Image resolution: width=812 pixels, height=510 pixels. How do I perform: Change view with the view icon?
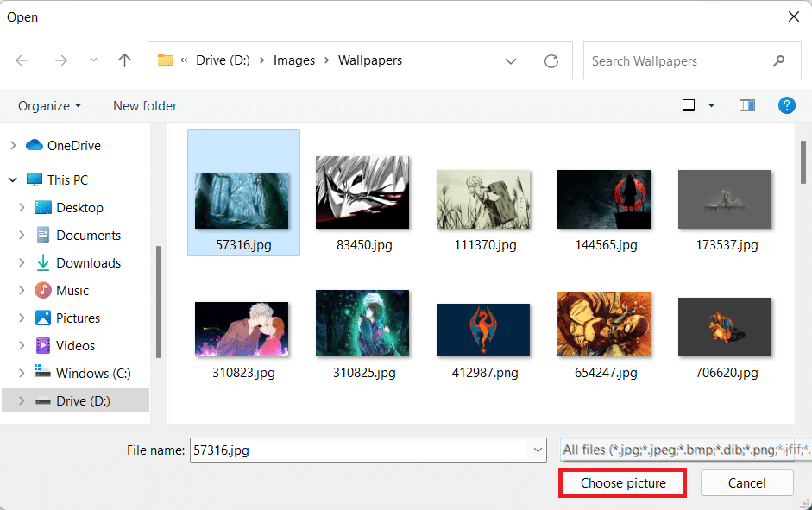pos(689,105)
